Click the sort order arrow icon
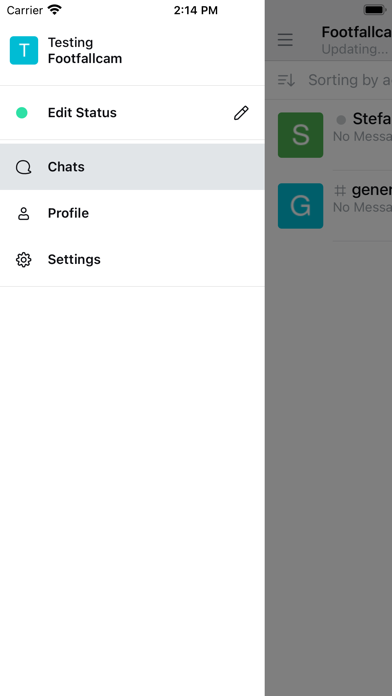The height and width of the screenshot is (696, 392). tap(286, 80)
